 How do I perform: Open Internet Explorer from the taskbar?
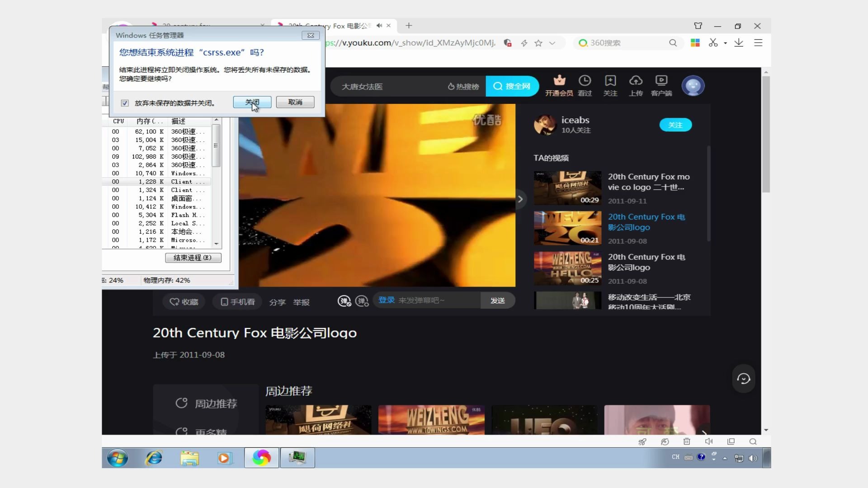(154, 458)
